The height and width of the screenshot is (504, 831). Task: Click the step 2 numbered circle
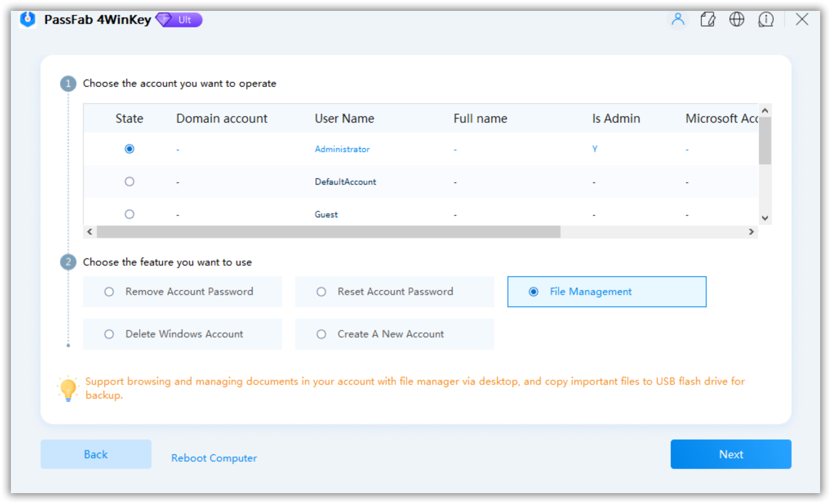click(68, 262)
